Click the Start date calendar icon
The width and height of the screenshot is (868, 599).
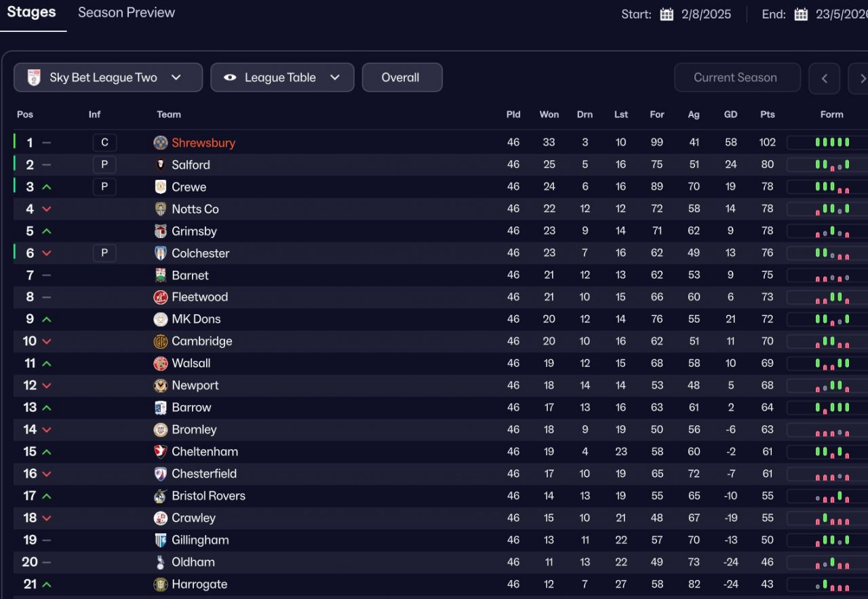pos(667,14)
